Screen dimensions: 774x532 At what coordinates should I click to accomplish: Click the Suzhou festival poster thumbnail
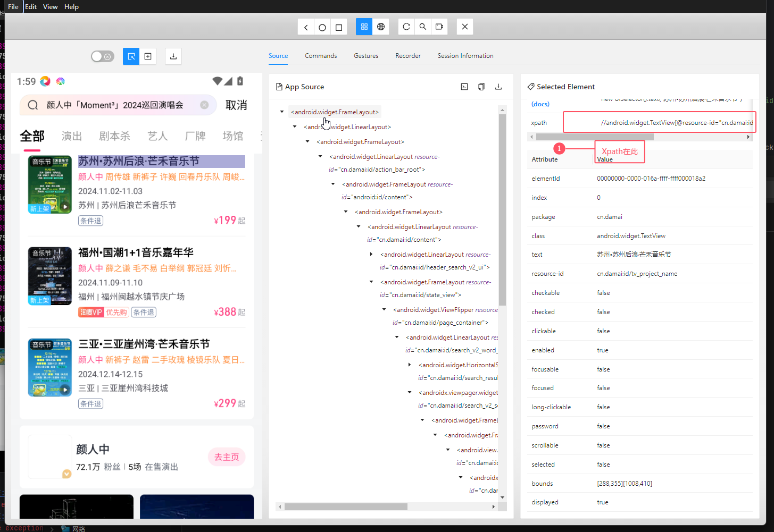pyautogui.click(x=50, y=184)
